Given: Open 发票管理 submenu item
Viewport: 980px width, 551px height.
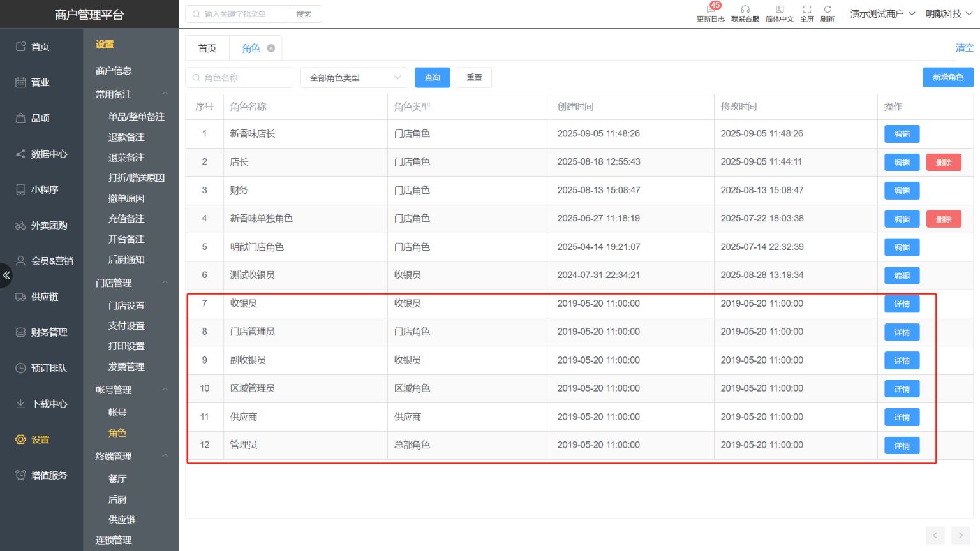Looking at the screenshot, I should [126, 367].
